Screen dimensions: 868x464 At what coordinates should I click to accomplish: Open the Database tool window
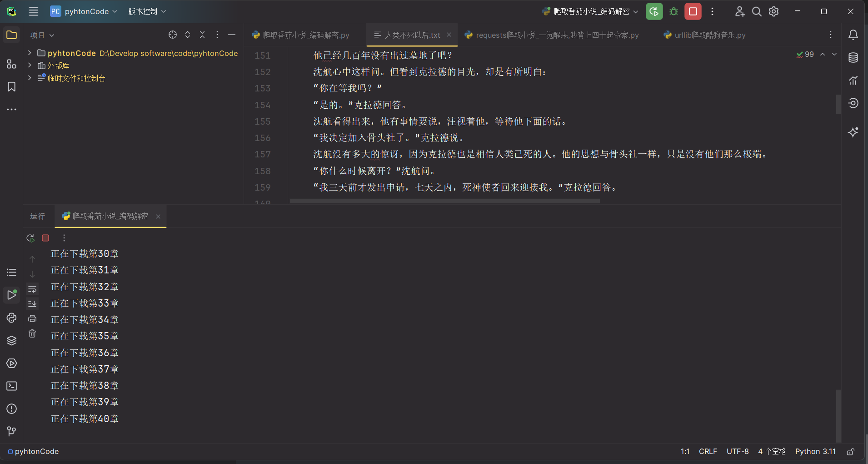coord(853,58)
